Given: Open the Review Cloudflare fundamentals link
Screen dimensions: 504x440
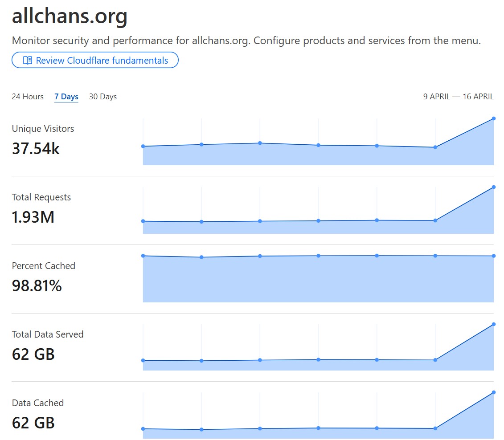Looking at the screenshot, I should tap(102, 61).
